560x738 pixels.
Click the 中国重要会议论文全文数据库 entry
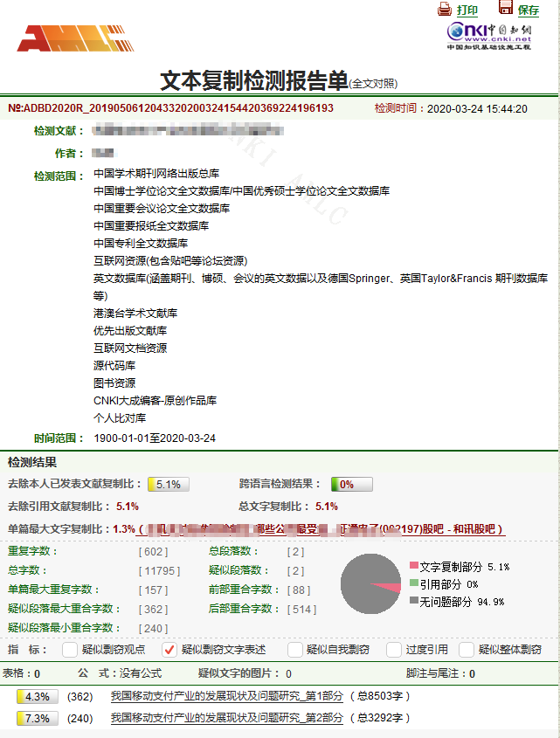[162, 209]
